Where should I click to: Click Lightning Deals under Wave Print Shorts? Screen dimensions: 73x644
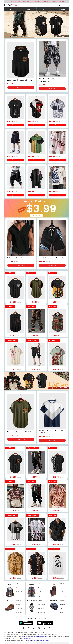(x=52, y=265)
